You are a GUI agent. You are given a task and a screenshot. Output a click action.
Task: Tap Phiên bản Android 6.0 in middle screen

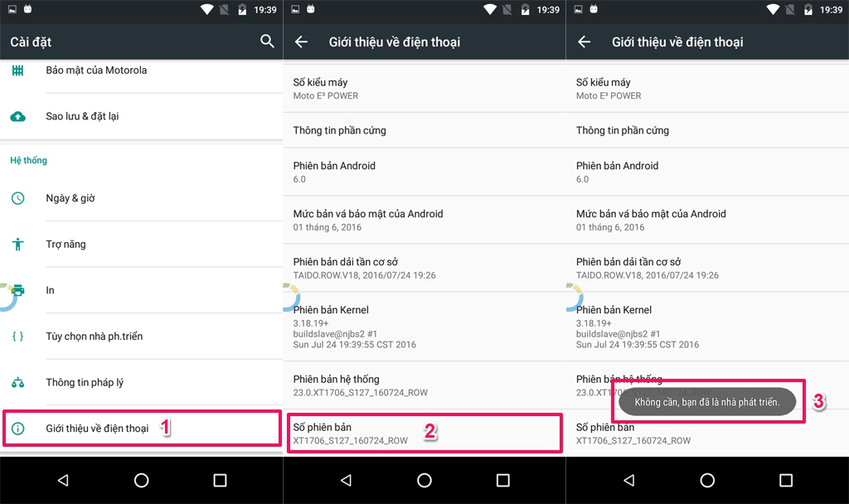[x=424, y=172]
